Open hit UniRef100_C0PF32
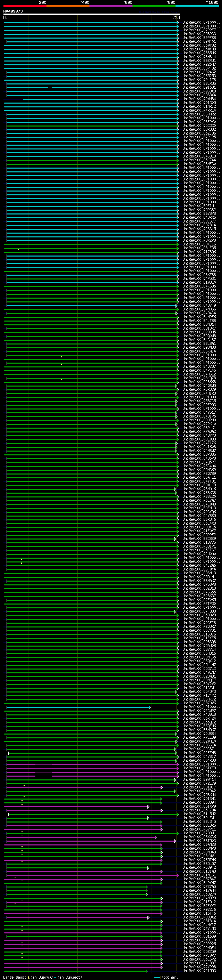This screenshot has width=222, height=980. point(199,68)
